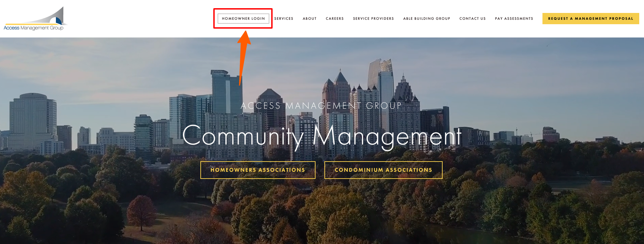The height and width of the screenshot is (244, 644).
Task: Select Service Providers in navigation
Action: point(373,18)
